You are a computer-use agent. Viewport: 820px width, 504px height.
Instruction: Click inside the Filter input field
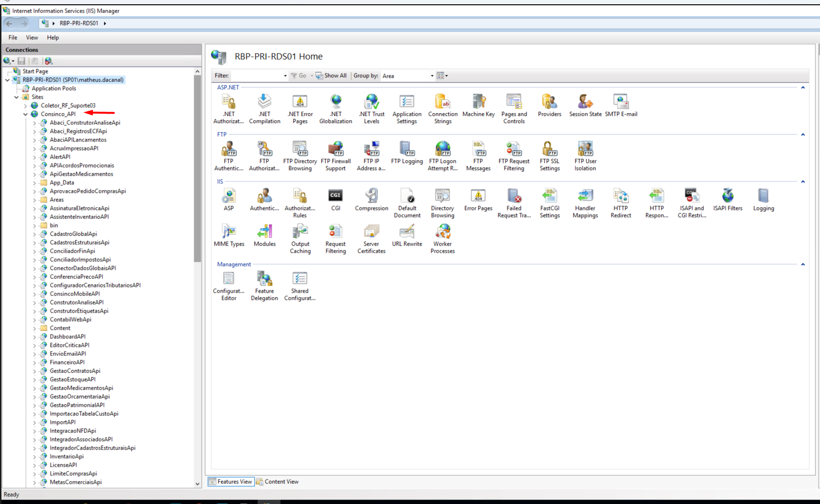tap(256, 76)
